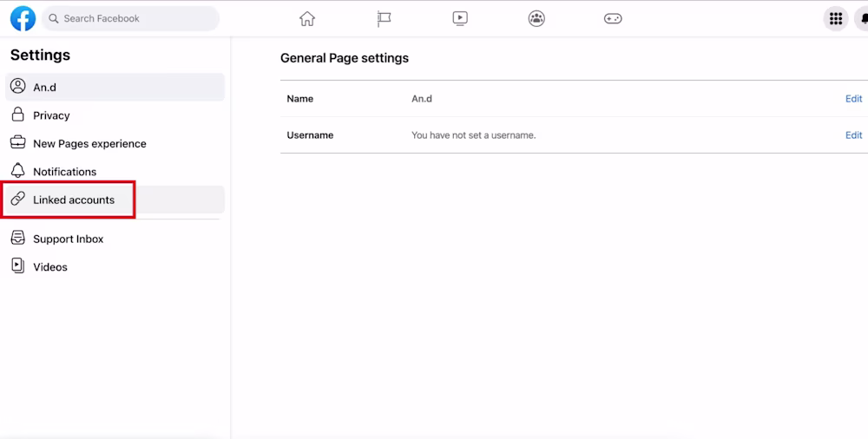Click the chain link icon
The image size is (868, 439).
[x=17, y=199]
